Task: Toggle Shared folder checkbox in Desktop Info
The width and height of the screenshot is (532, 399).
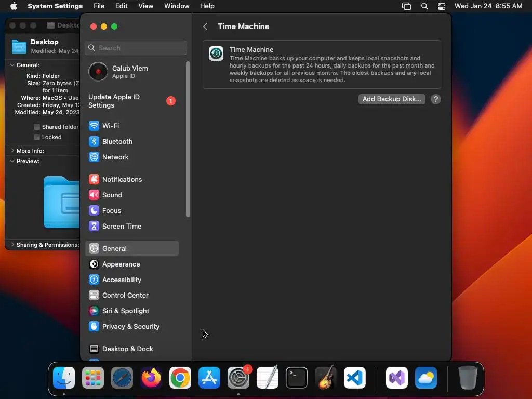Action: click(x=37, y=127)
